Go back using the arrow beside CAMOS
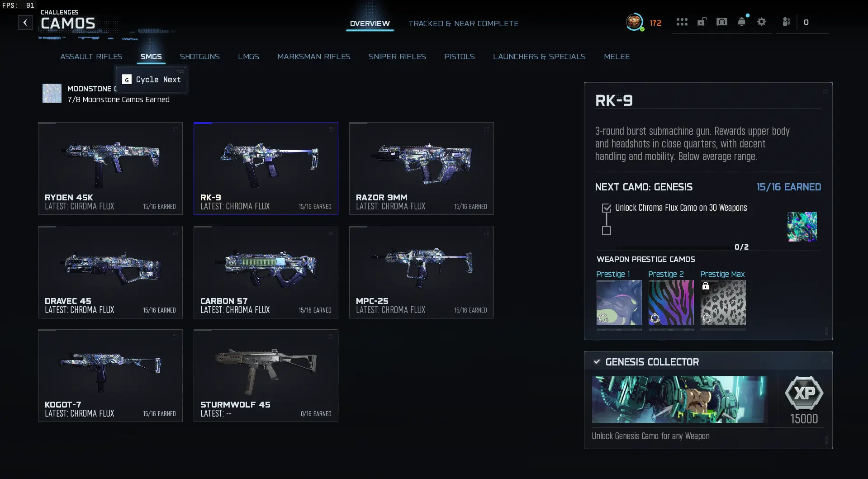This screenshot has height=479, width=868. (25, 23)
